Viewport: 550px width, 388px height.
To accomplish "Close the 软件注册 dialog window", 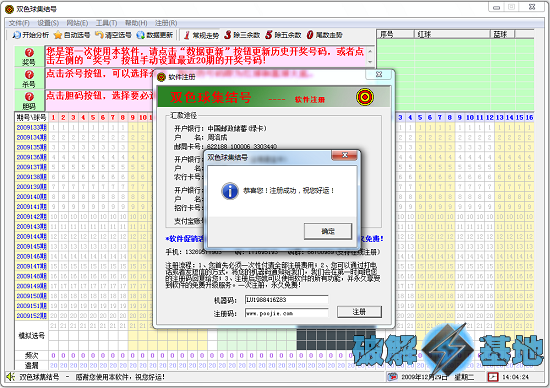I will (378, 74).
